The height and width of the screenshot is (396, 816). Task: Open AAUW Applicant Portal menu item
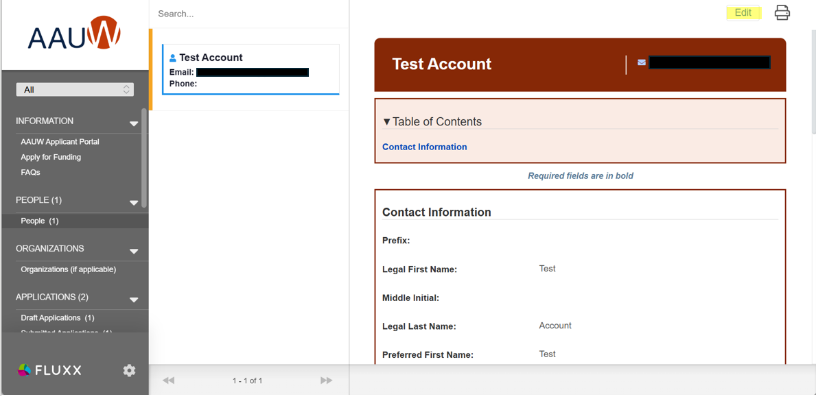(60, 142)
